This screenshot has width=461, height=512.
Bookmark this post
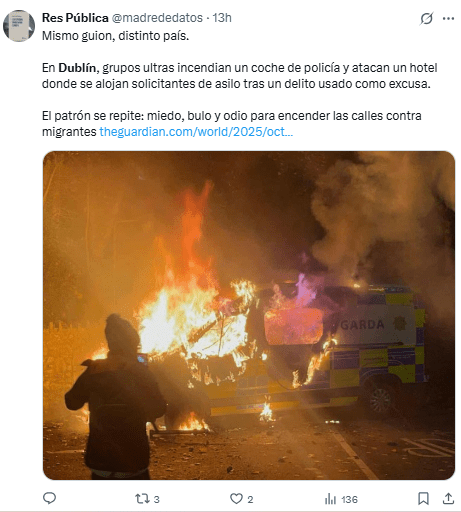423,499
